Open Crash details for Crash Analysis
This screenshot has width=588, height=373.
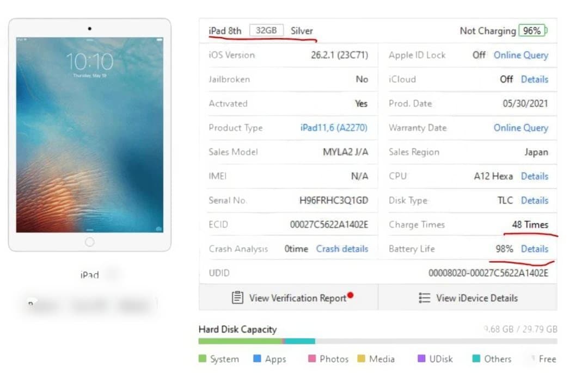(342, 248)
